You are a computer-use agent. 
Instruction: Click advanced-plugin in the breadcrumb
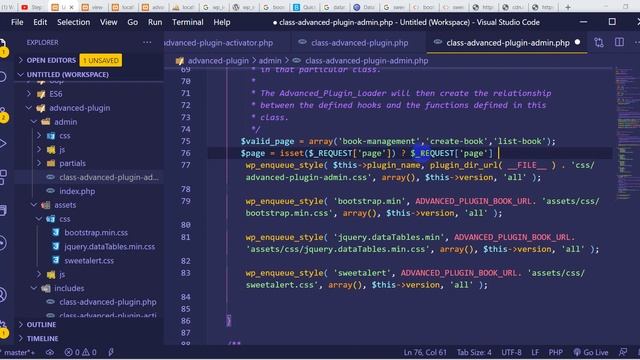click(218, 61)
